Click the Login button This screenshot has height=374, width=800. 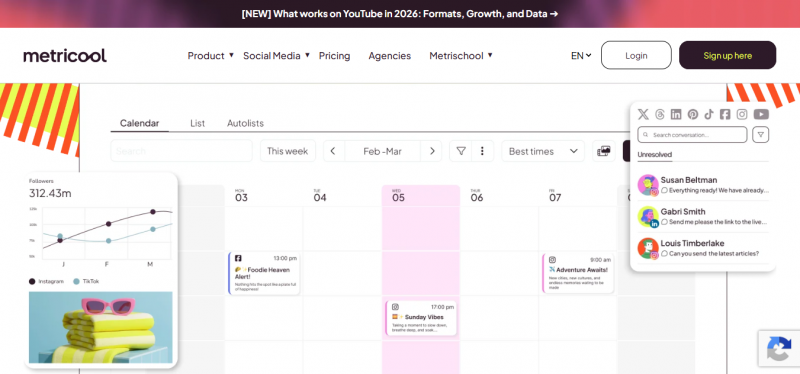(x=636, y=55)
